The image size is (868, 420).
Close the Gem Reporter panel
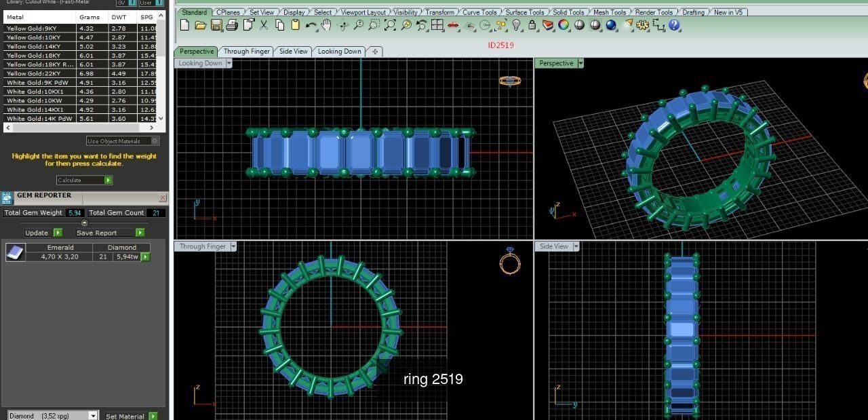[163, 197]
